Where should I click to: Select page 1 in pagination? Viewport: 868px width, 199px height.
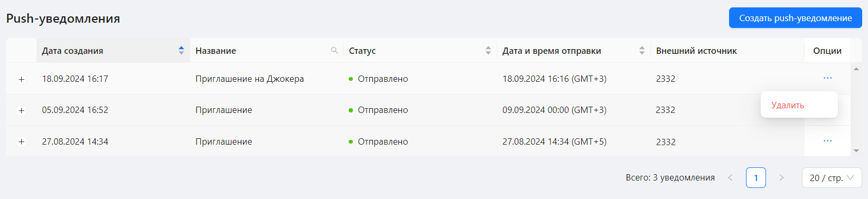coord(756,178)
